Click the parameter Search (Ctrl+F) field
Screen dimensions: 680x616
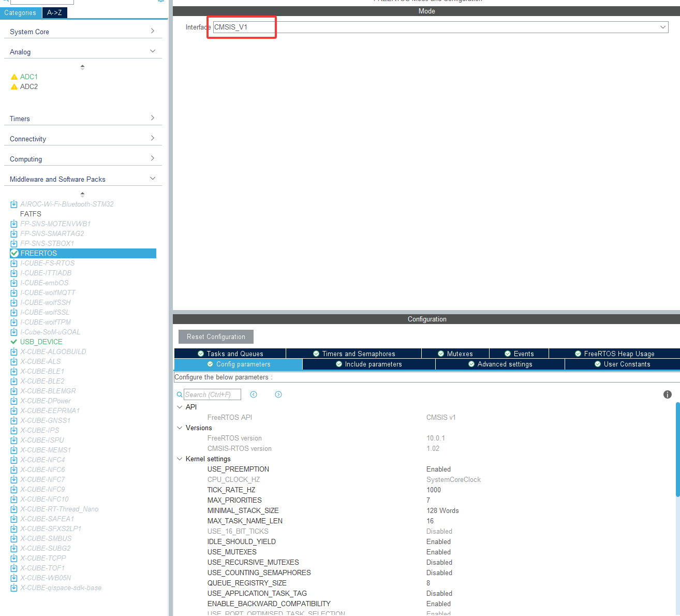coord(212,394)
